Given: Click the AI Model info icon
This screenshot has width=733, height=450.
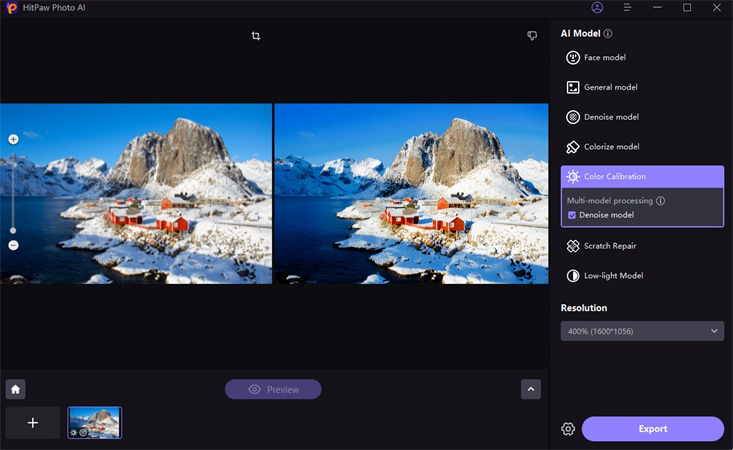Looking at the screenshot, I should (608, 33).
